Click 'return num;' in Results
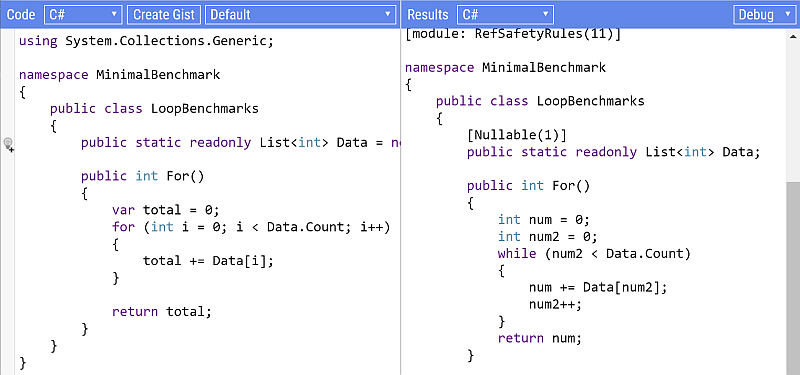 540,338
